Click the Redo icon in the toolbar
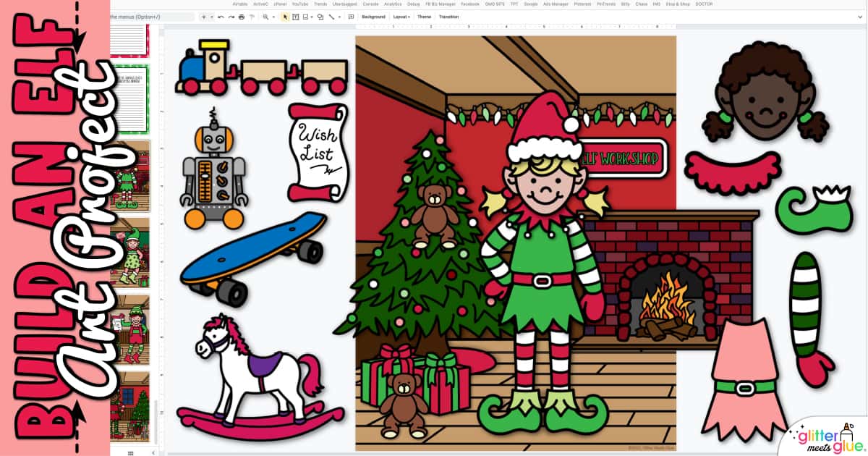The image size is (868, 456). click(233, 16)
